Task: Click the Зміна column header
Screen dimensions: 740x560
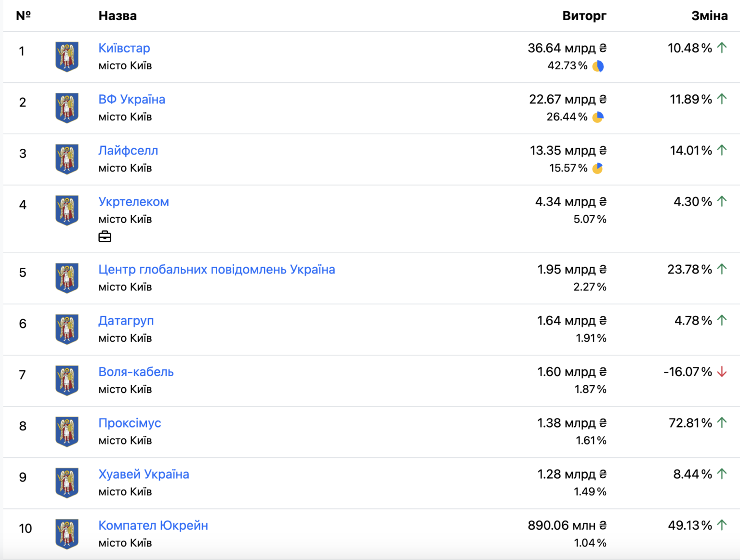Action: (x=709, y=16)
